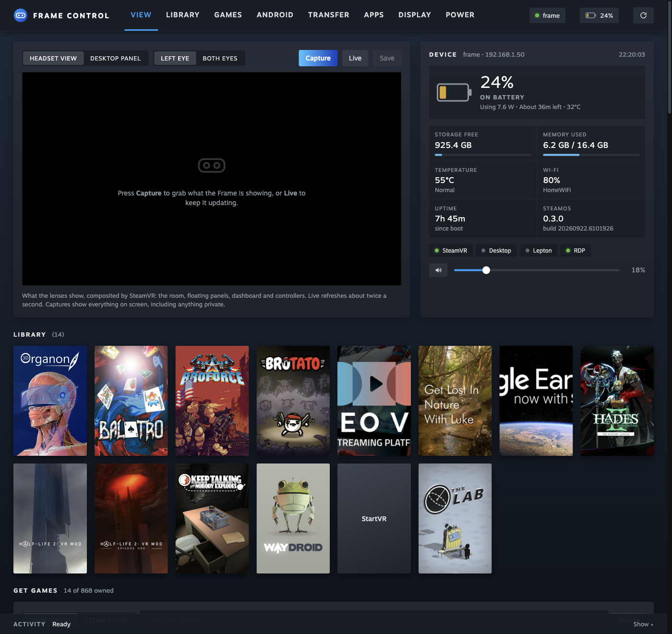Launch the Broforce game tile
Image resolution: width=672 pixels, height=634 pixels.
coord(212,401)
